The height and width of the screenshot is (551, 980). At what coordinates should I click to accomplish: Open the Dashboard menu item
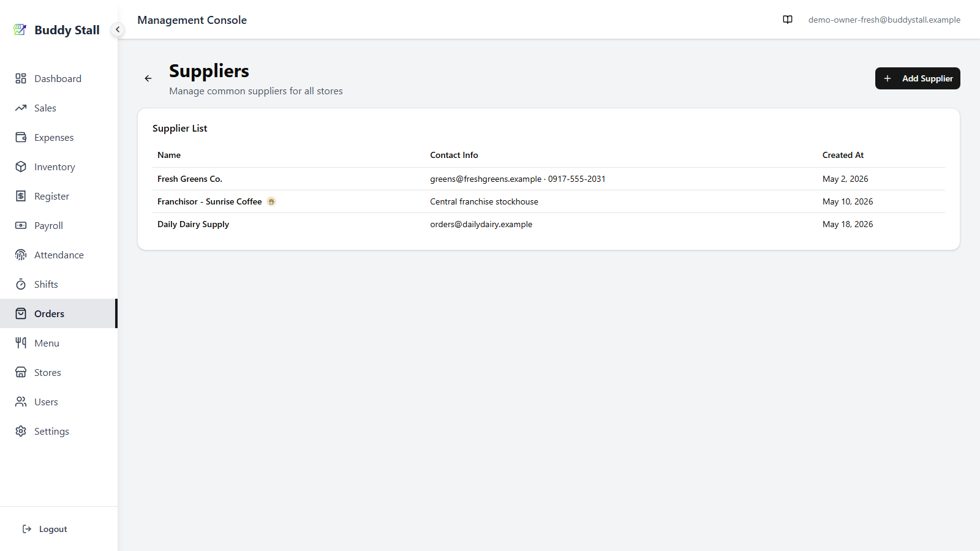pos(59,78)
